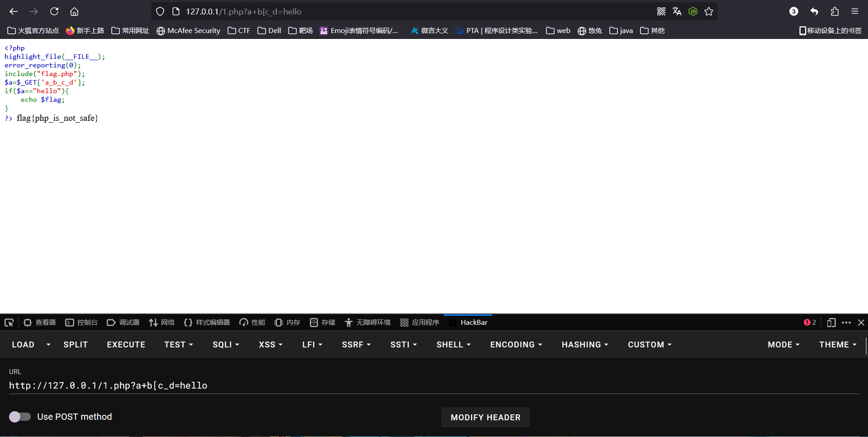Switch to the 网络 network tab
Viewport: 868px width, 437px height.
pyautogui.click(x=162, y=323)
